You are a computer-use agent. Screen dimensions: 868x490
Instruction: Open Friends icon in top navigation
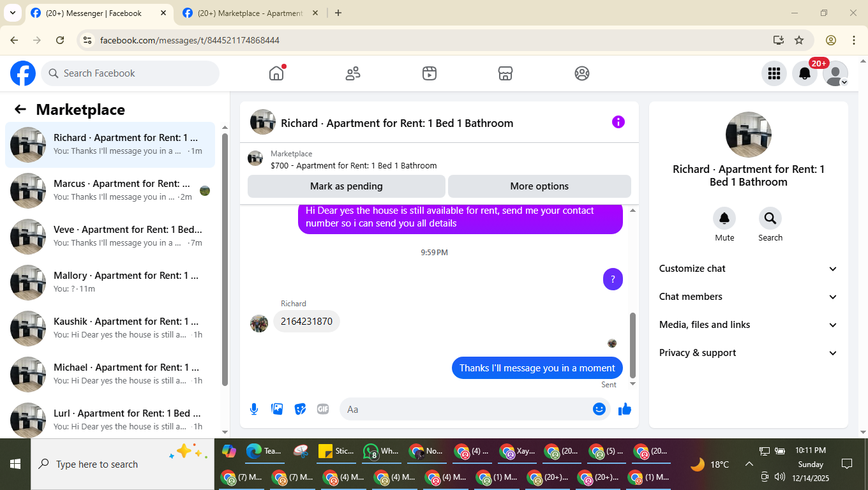[x=353, y=73]
